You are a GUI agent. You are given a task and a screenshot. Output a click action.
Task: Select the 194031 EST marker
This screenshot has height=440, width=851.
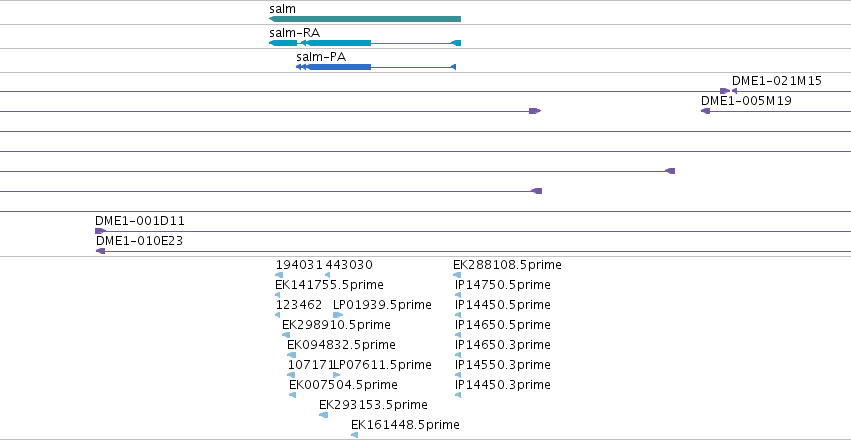[x=280, y=275]
